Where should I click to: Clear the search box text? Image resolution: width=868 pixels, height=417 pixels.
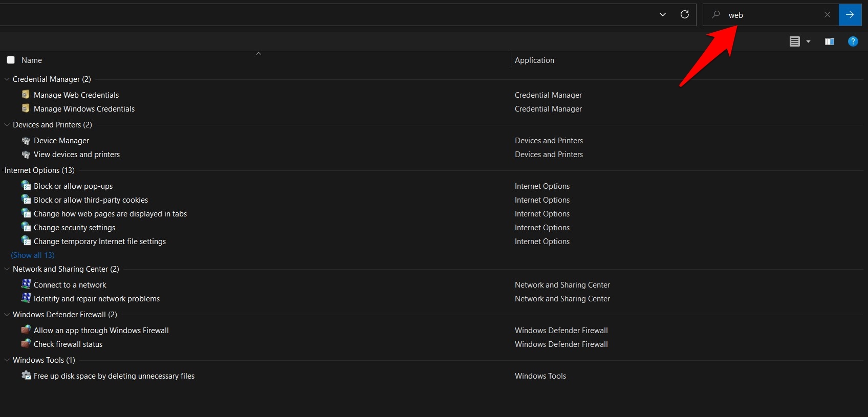827,15
